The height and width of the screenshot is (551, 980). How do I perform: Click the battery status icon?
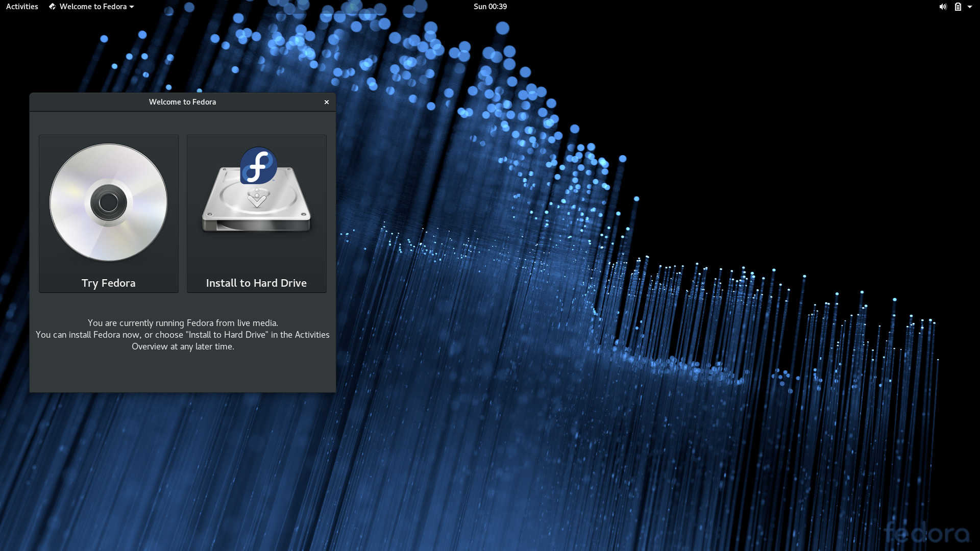pos(958,7)
